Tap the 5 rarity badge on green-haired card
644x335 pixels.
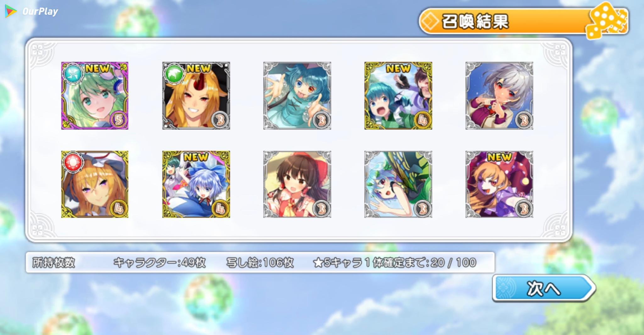119,120
